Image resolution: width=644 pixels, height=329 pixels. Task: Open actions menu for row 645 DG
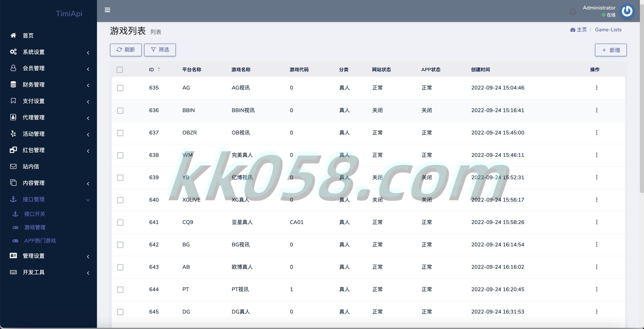pyautogui.click(x=596, y=312)
